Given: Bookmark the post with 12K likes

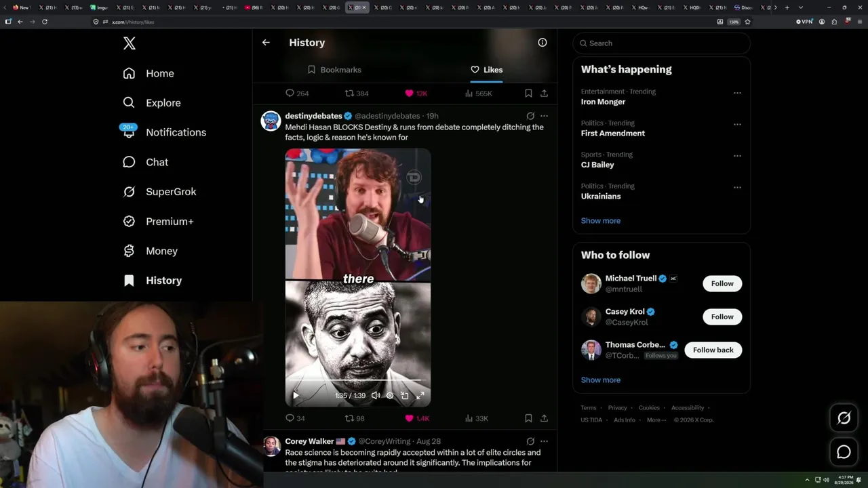Looking at the screenshot, I should [x=528, y=94].
